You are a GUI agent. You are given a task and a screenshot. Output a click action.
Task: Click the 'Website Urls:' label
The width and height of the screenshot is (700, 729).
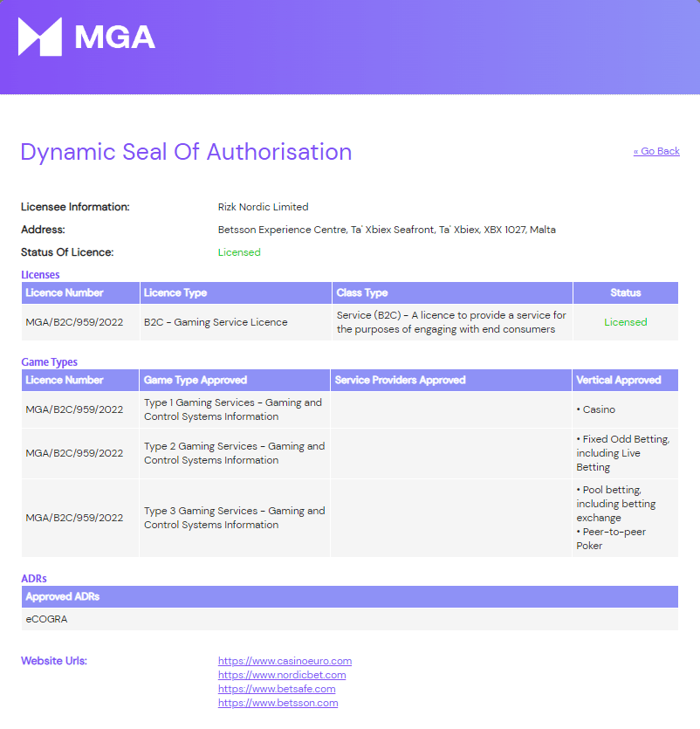[x=54, y=661]
